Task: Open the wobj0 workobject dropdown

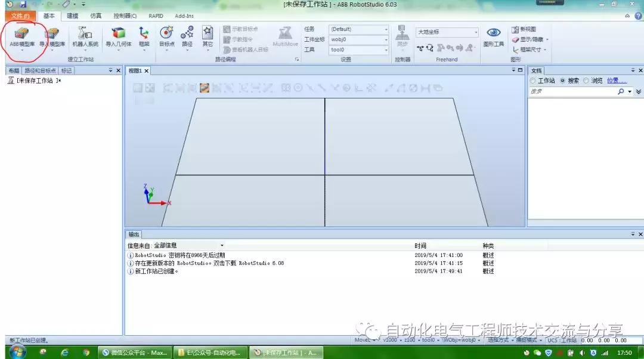Action: [x=385, y=39]
